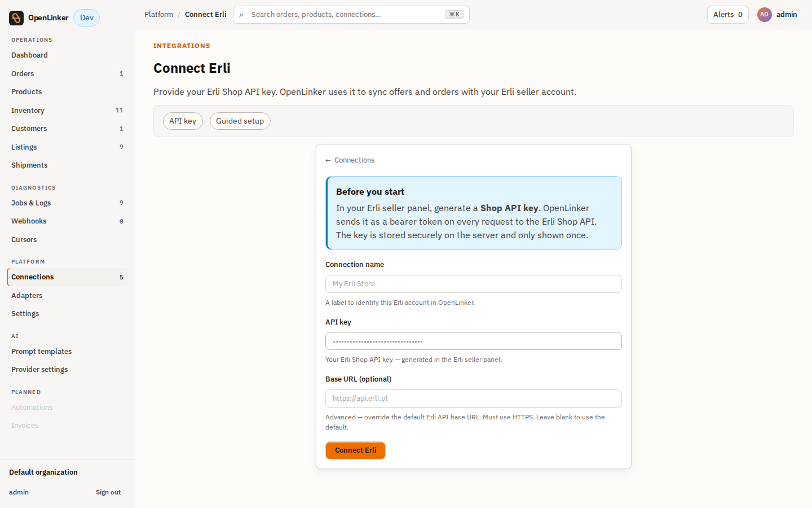Open the Adapters page

coord(67,296)
